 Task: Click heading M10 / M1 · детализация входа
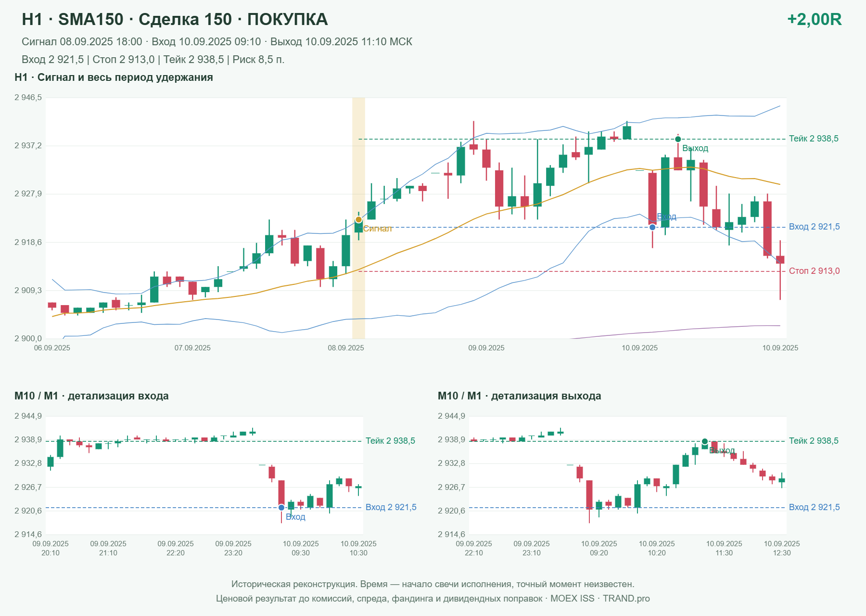pyautogui.click(x=91, y=396)
